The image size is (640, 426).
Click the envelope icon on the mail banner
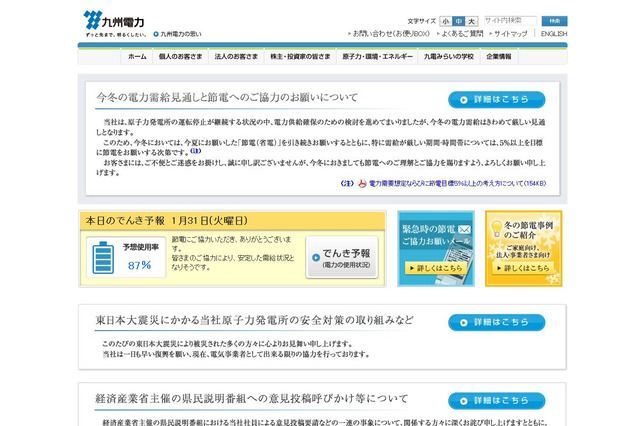point(464,230)
